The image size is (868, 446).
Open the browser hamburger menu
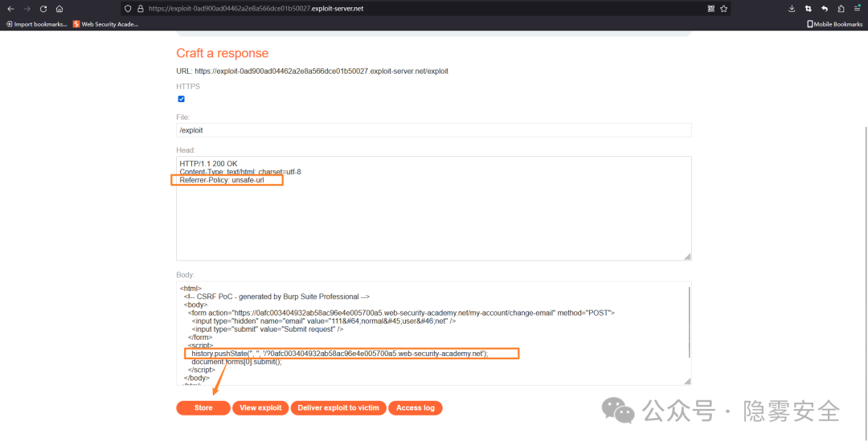[857, 9]
